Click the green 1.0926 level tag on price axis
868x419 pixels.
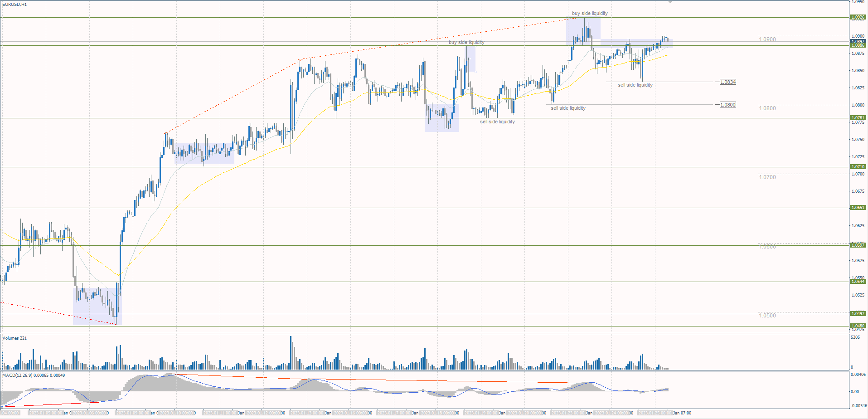pyautogui.click(x=858, y=17)
